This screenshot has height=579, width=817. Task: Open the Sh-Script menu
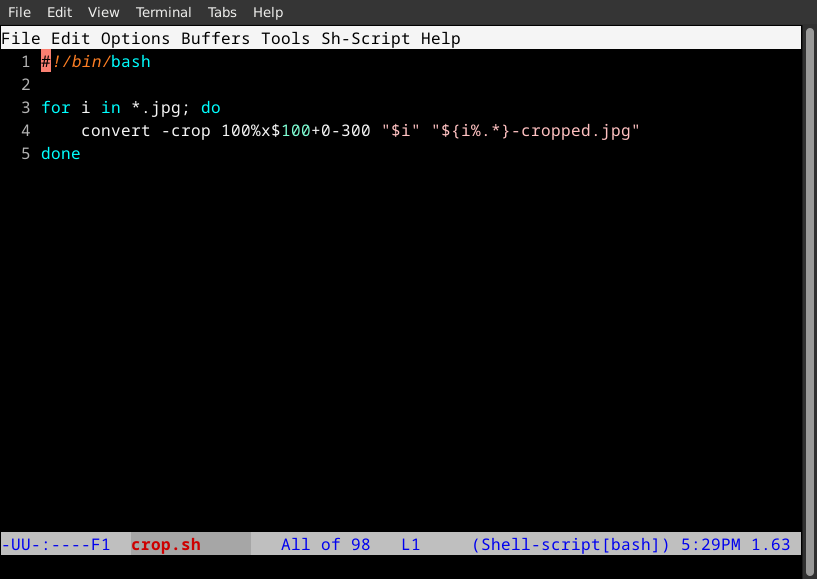click(x=366, y=39)
